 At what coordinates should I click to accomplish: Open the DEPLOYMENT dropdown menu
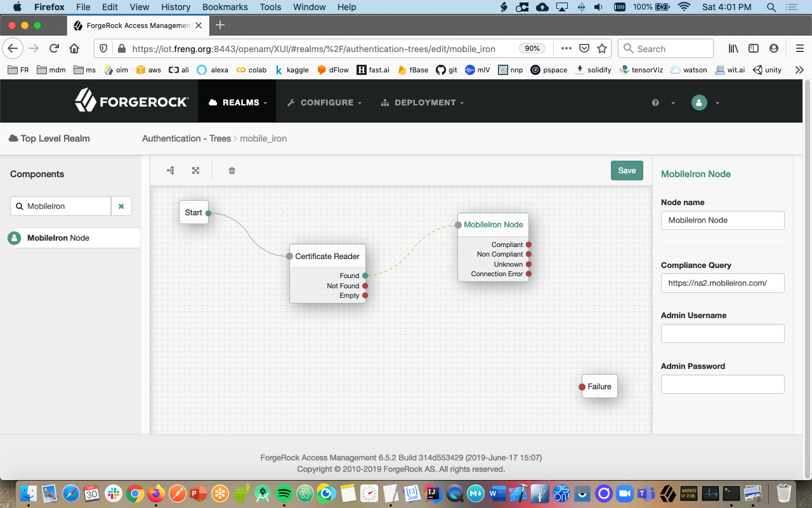coord(422,102)
